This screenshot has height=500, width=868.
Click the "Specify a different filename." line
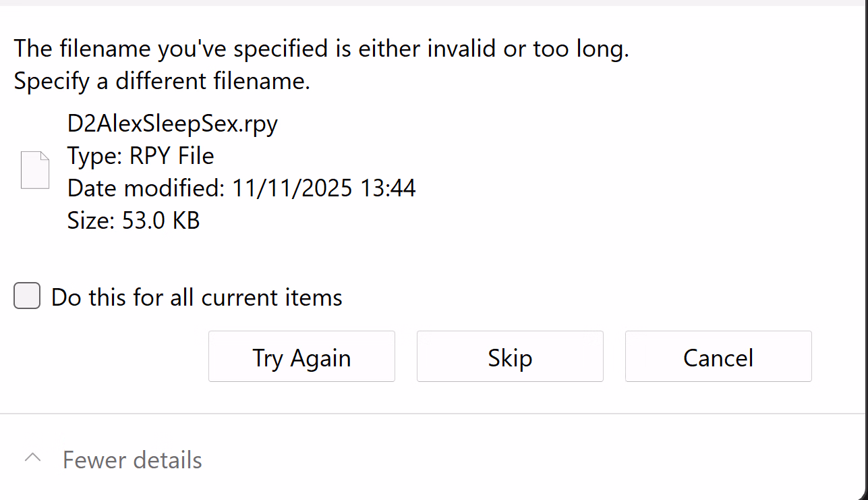pos(162,82)
